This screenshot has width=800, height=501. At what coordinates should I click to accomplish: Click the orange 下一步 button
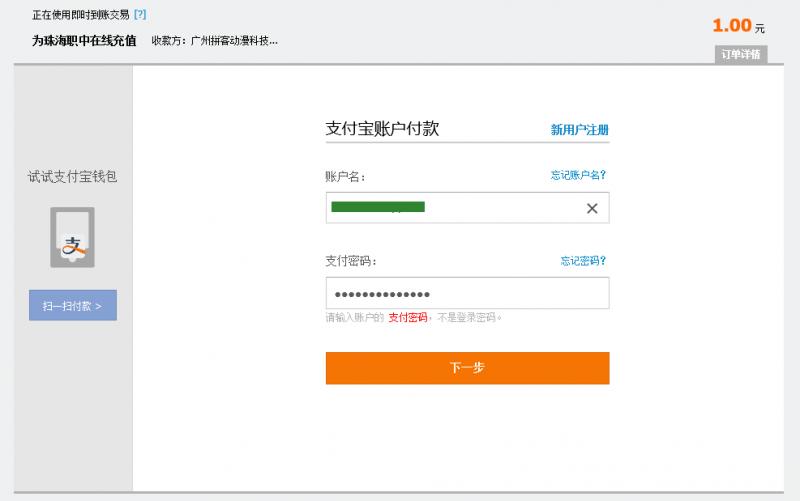[467, 368]
